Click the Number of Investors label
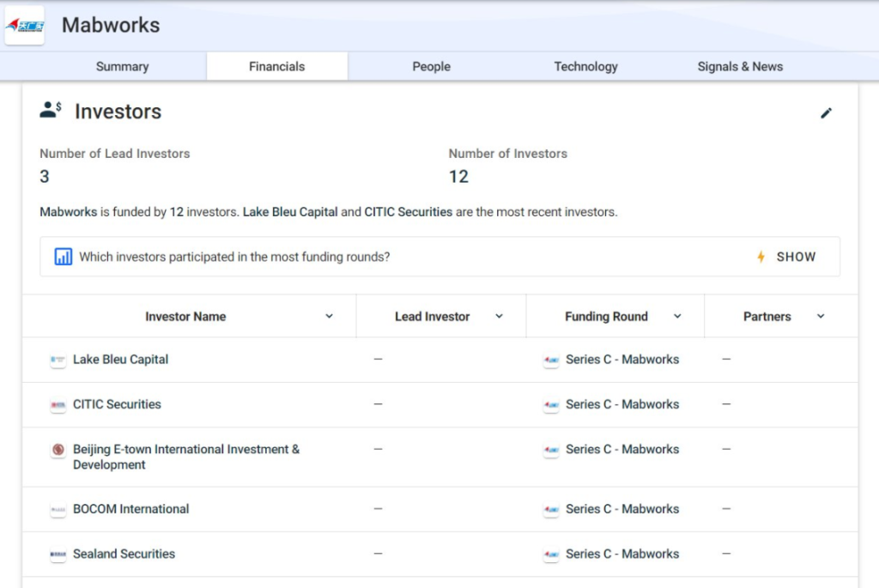 click(508, 154)
